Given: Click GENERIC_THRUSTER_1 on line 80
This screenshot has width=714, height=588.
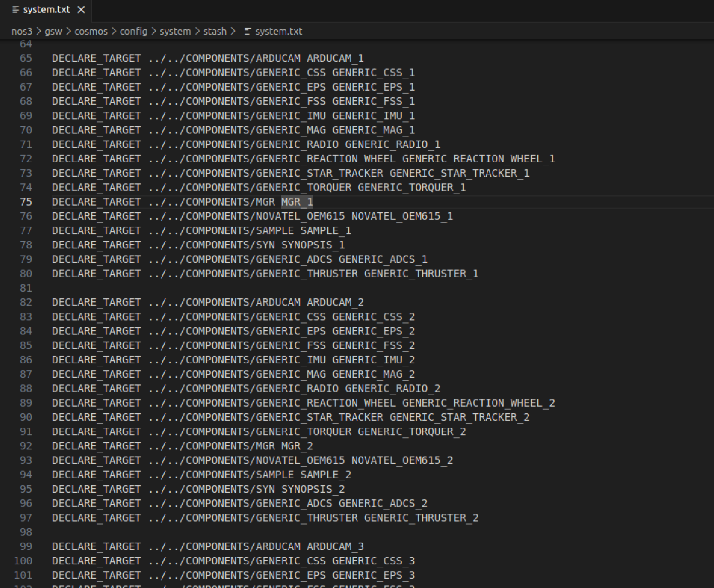Looking at the screenshot, I should pyautogui.click(x=421, y=274).
